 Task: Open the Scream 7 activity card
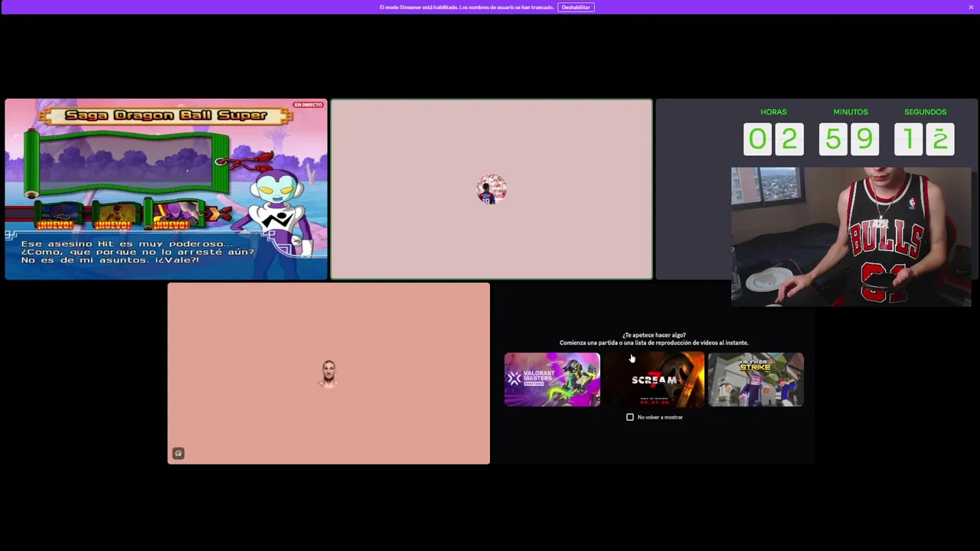pos(654,380)
